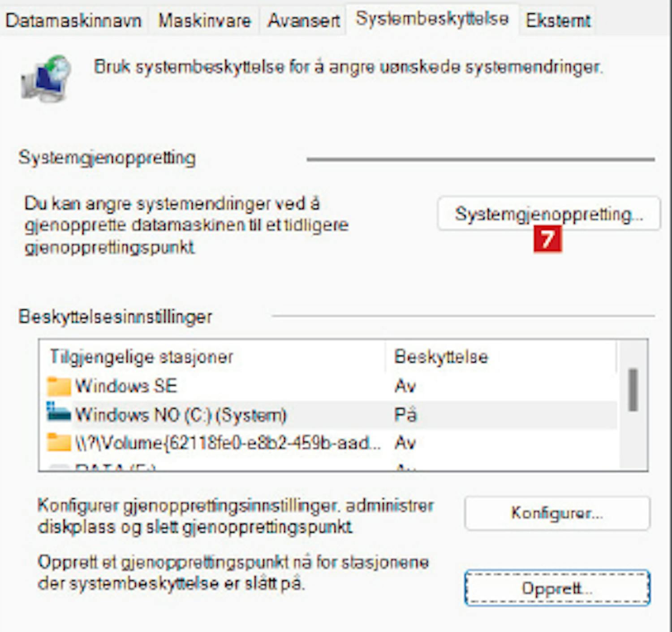
Task: Click the red number 7 marker
Action: coord(547,240)
